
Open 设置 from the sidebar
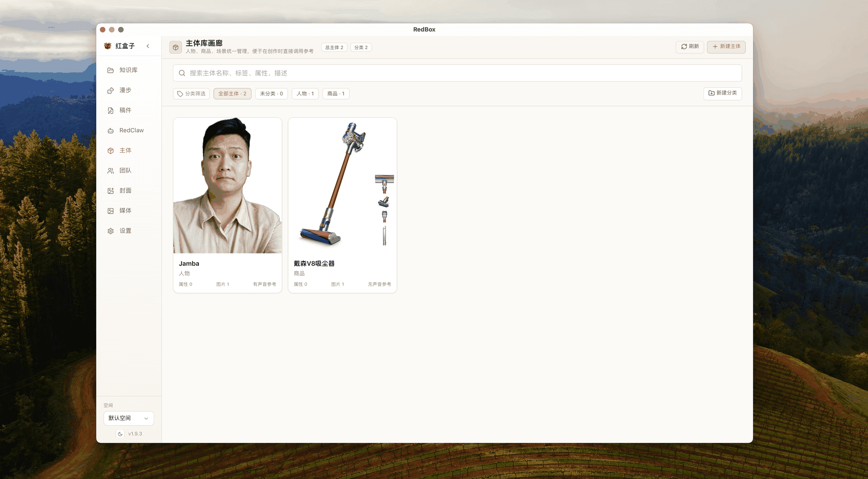125,230
